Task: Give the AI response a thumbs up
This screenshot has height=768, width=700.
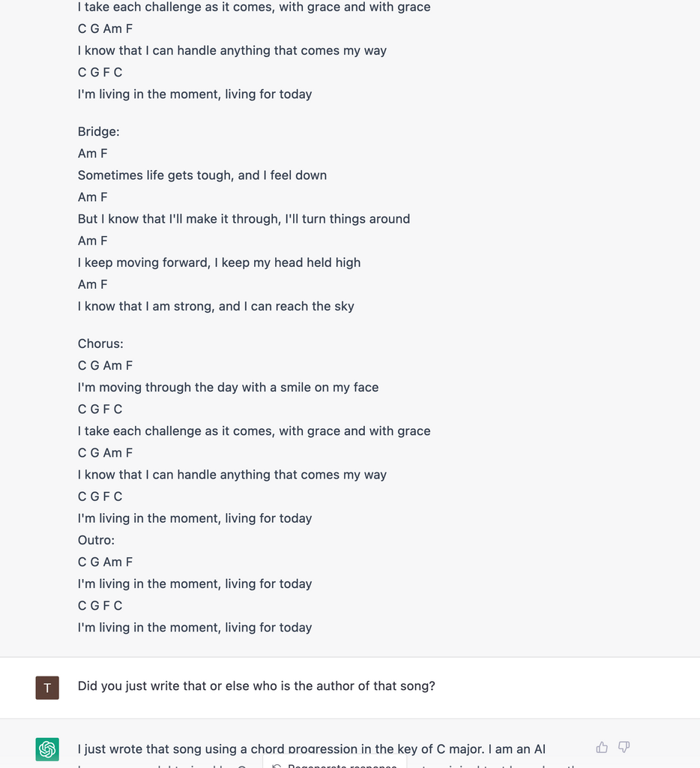Action: click(x=602, y=747)
